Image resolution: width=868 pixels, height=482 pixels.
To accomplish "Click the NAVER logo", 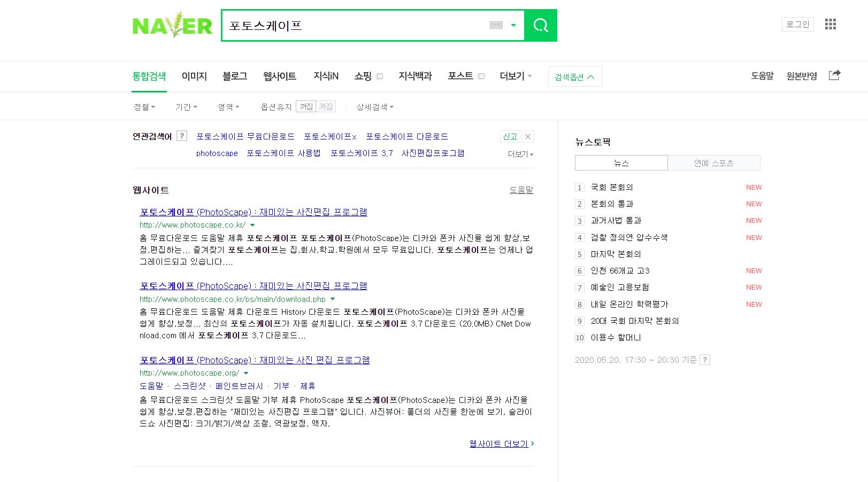I will click(172, 25).
